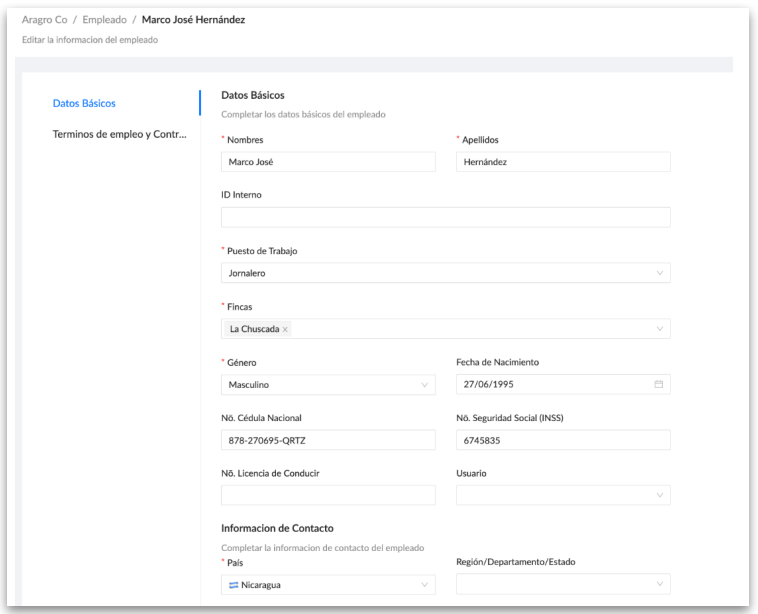
Task: Click the País chevron arrow
Action: [424, 585]
